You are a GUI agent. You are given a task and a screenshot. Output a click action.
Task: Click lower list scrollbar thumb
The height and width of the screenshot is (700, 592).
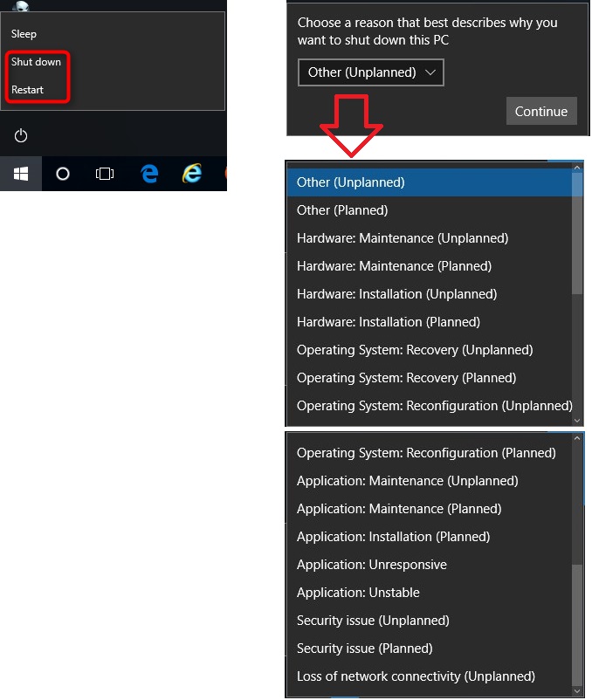[577, 625]
